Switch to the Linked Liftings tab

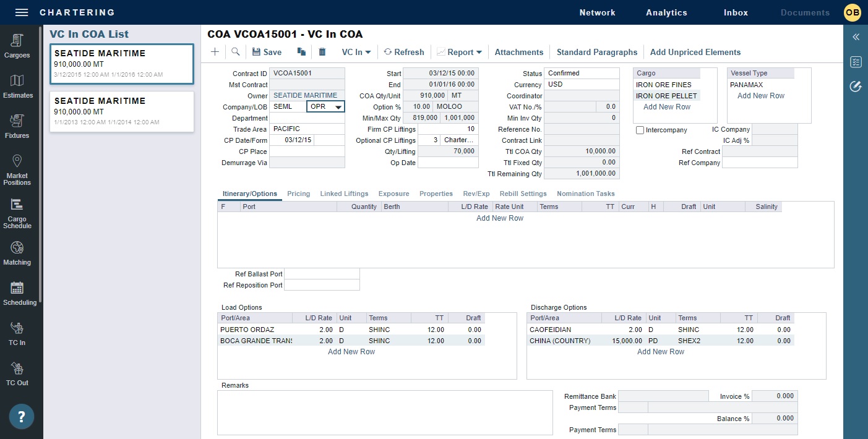coord(344,194)
